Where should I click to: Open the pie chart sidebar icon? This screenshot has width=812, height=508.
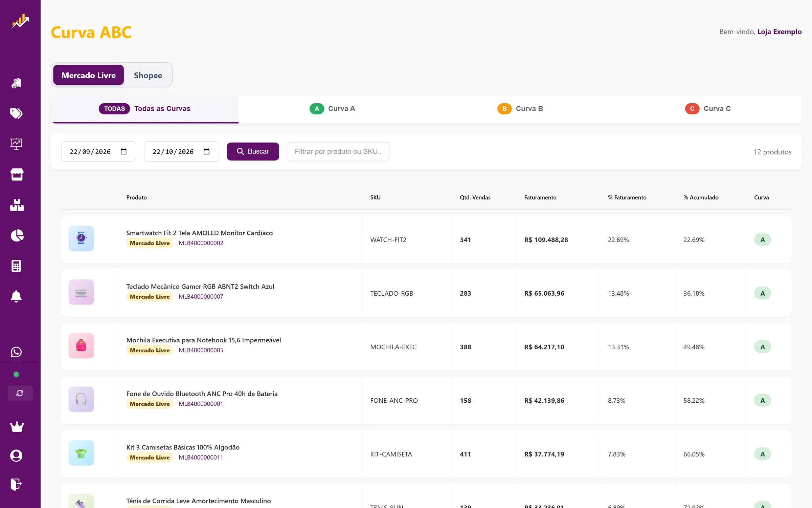tap(17, 235)
